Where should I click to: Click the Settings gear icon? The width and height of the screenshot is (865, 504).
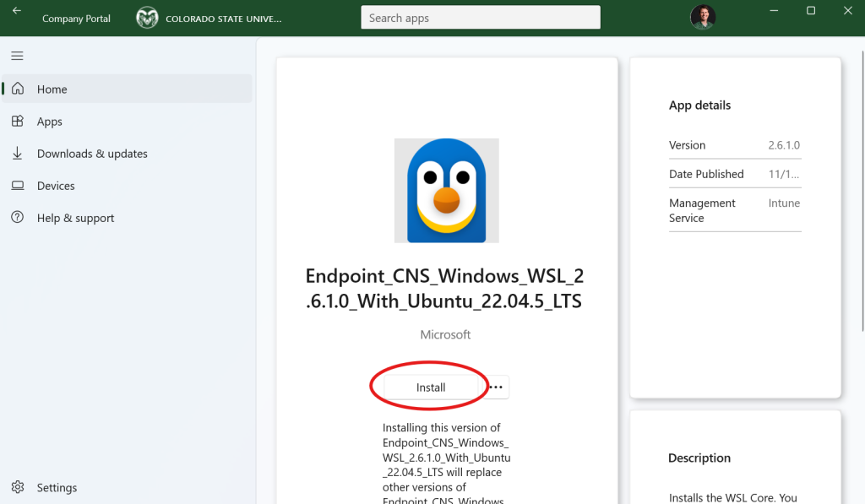[18, 487]
